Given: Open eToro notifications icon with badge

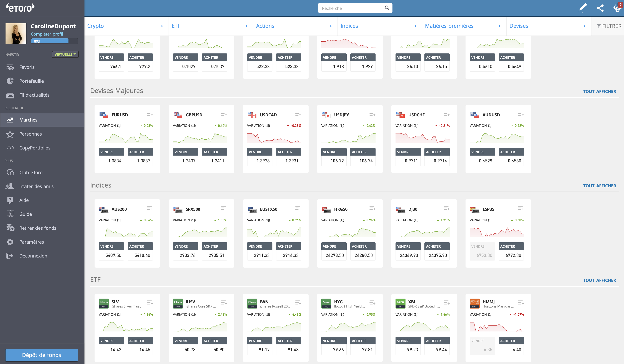Looking at the screenshot, I should pos(617,8).
